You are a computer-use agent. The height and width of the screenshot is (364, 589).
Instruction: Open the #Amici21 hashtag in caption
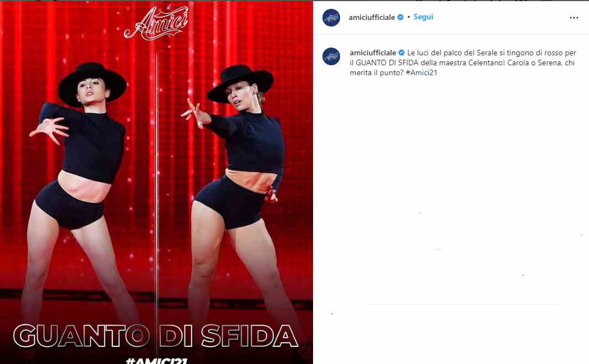[x=421, y=73]
